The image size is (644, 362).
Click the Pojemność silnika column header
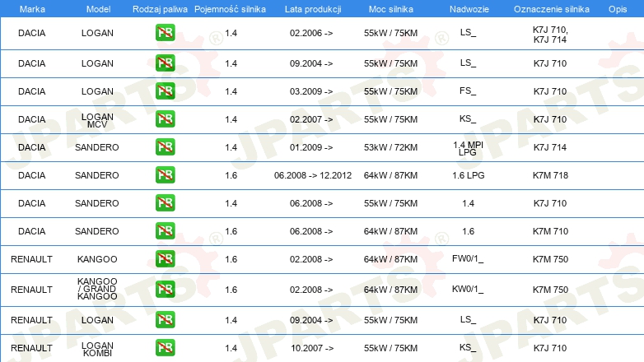pos(230,9)
